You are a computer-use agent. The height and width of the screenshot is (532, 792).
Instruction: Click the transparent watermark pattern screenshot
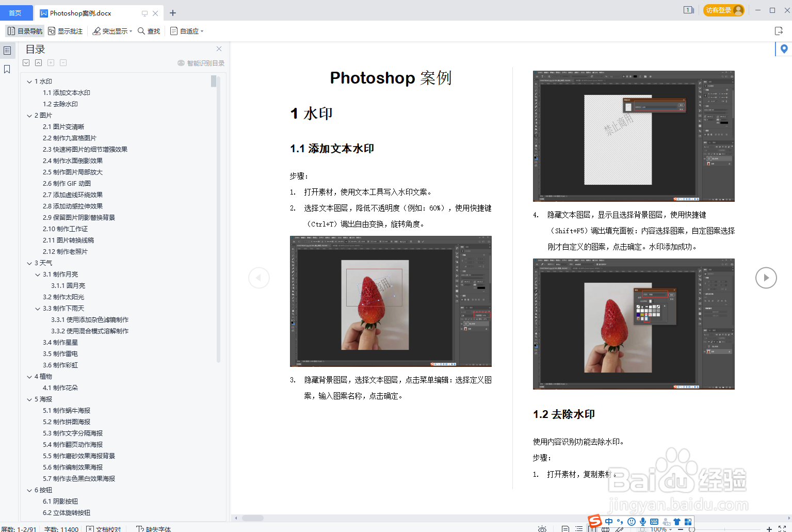[x=634, y=136]
